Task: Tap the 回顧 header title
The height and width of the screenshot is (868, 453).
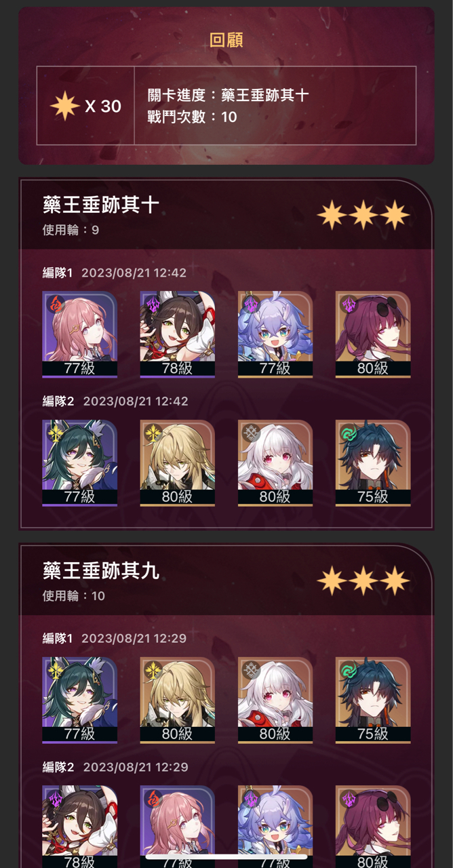Action: coord(226,40)
